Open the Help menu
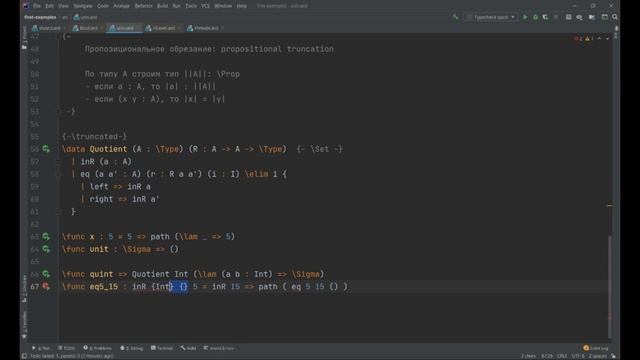 [242, 6]
